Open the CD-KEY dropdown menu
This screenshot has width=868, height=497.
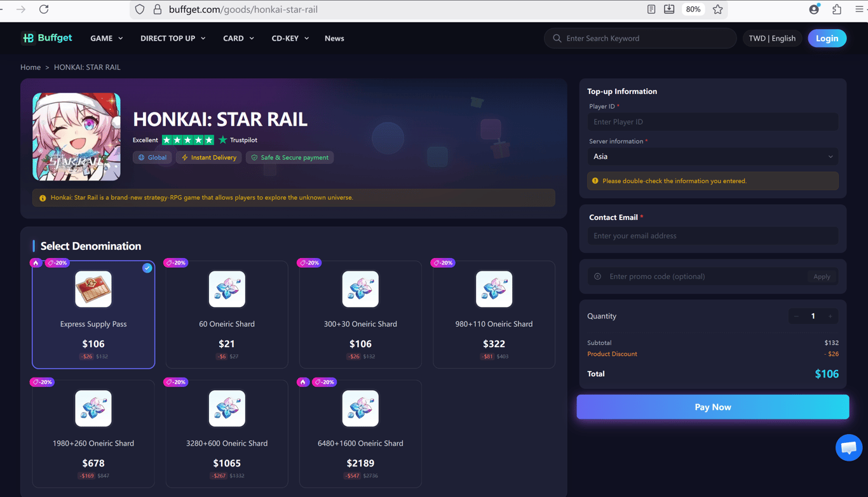click(290, 38)
